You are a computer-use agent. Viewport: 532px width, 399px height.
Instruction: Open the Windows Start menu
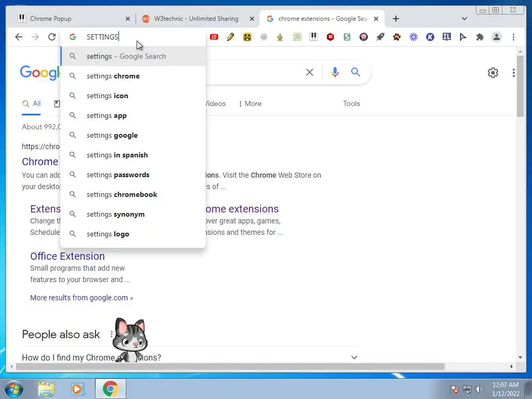click(x=14, y=389)
